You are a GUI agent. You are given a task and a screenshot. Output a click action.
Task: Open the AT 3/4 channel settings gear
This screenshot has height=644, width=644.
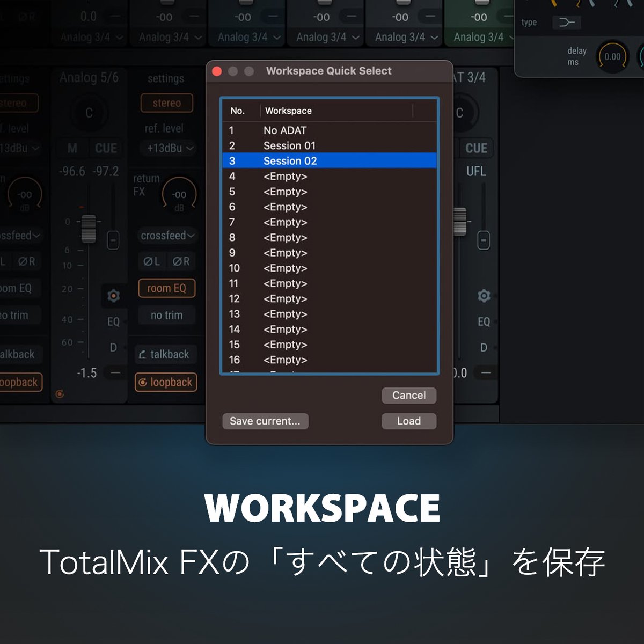pos(484,296)
